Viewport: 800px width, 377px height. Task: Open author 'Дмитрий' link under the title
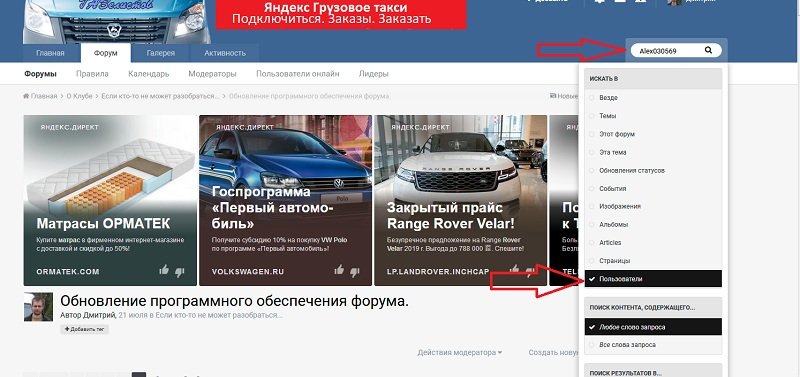coord(100,315)
